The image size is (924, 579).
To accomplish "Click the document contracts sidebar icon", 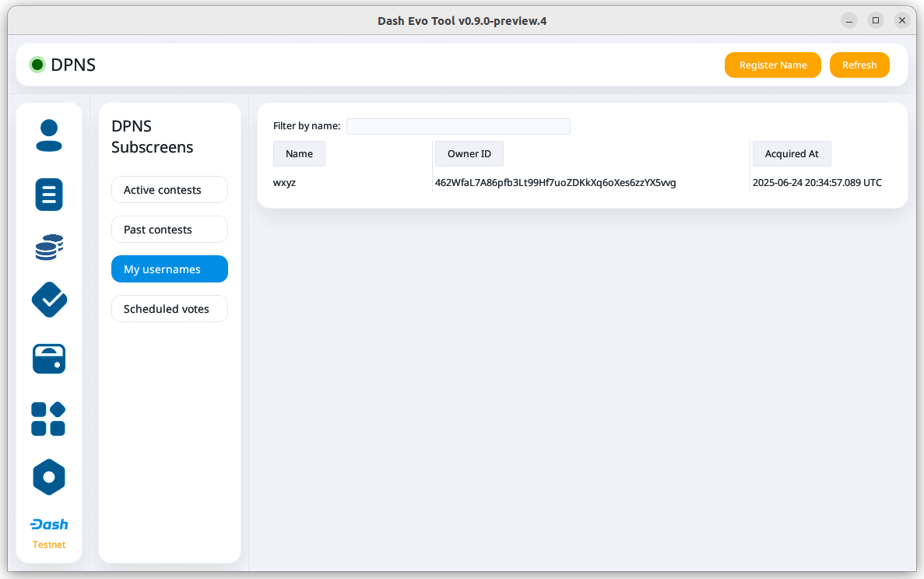I will tap(49, 194).
